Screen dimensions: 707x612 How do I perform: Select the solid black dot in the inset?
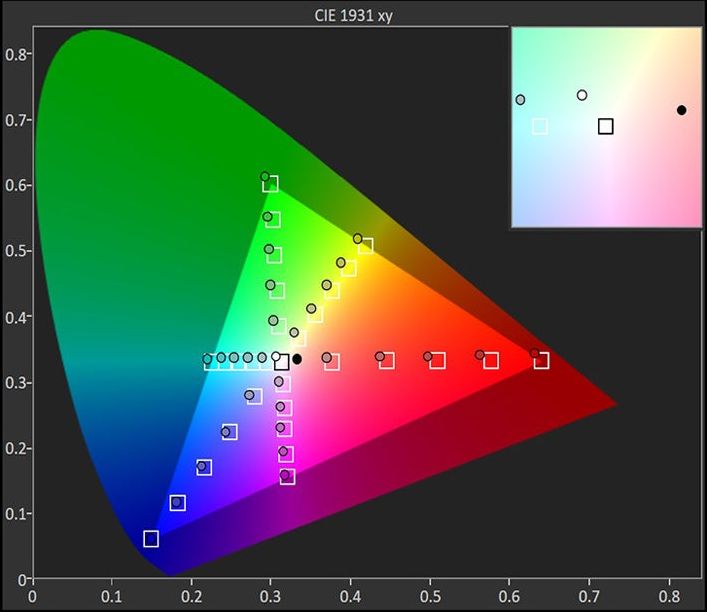(x=681, y=110)
